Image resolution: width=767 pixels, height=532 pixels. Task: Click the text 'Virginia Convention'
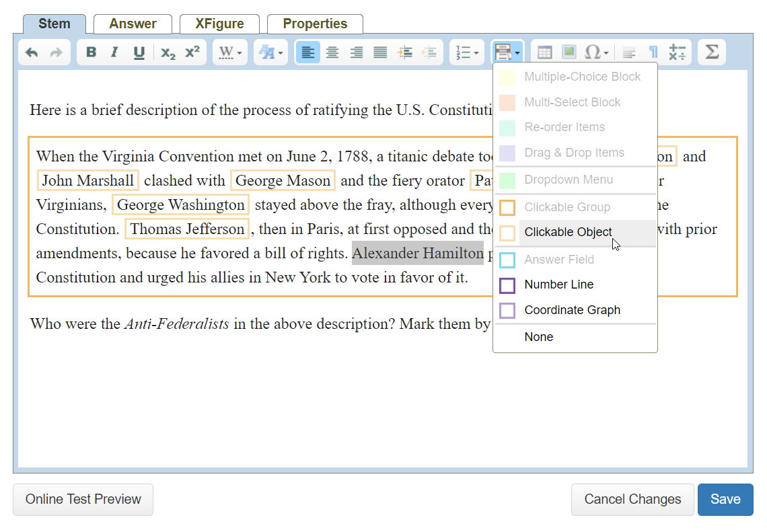click(168, 157)
